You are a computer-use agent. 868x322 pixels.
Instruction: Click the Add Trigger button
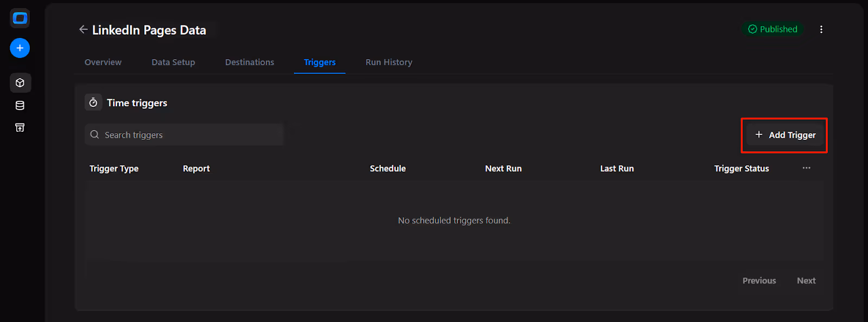(784, 135)
